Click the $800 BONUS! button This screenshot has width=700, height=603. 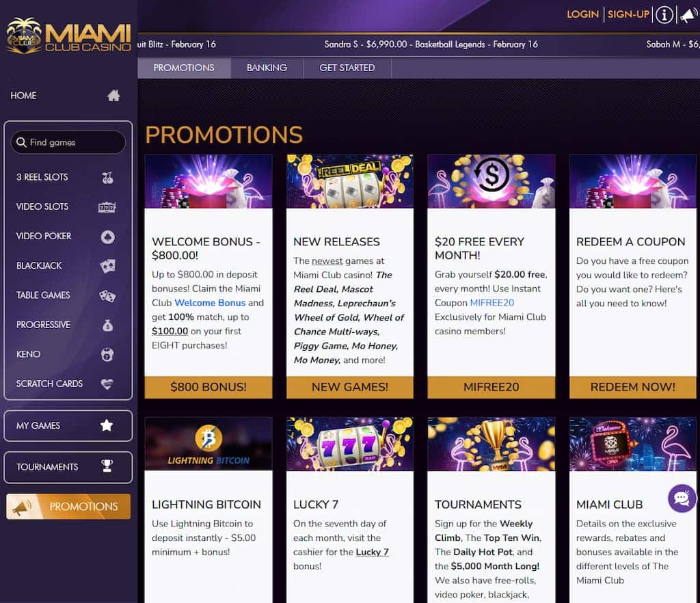coord(208,387)
